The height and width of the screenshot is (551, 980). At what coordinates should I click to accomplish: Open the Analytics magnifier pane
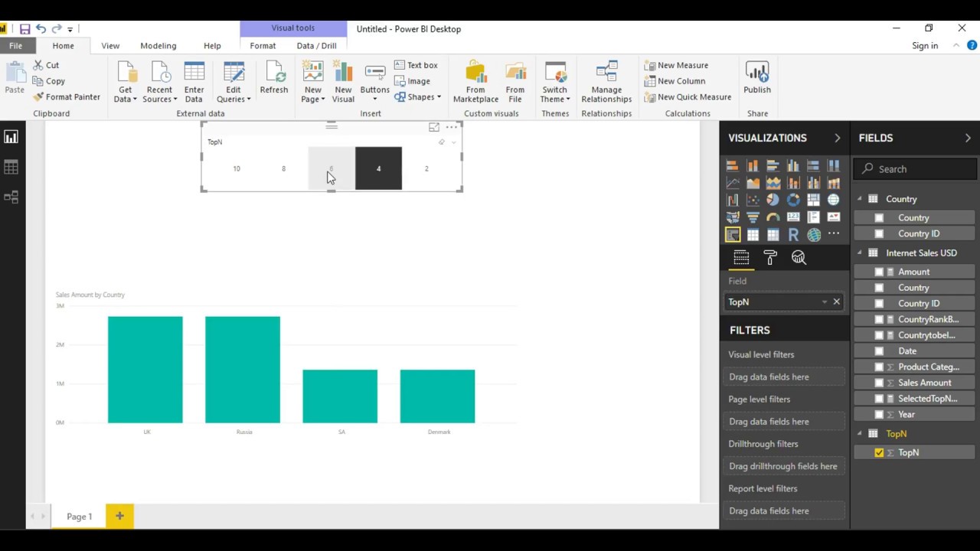click(x=799, y=258)
